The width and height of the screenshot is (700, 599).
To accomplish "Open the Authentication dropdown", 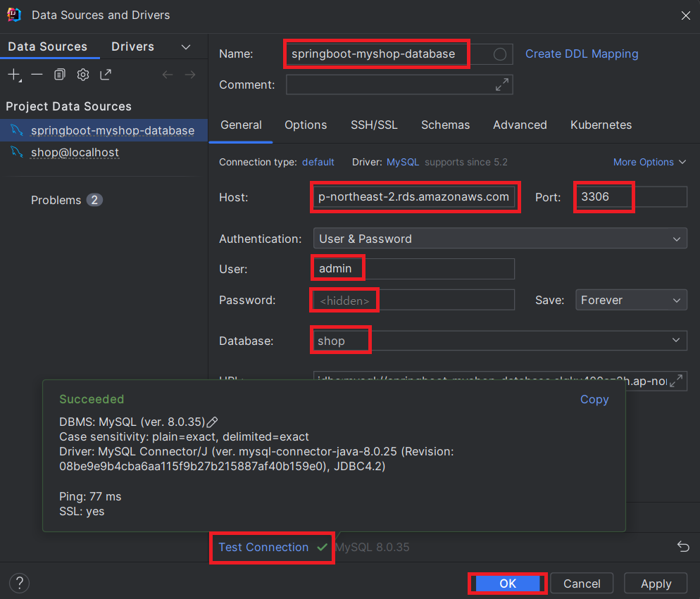I will coord(500,239).
